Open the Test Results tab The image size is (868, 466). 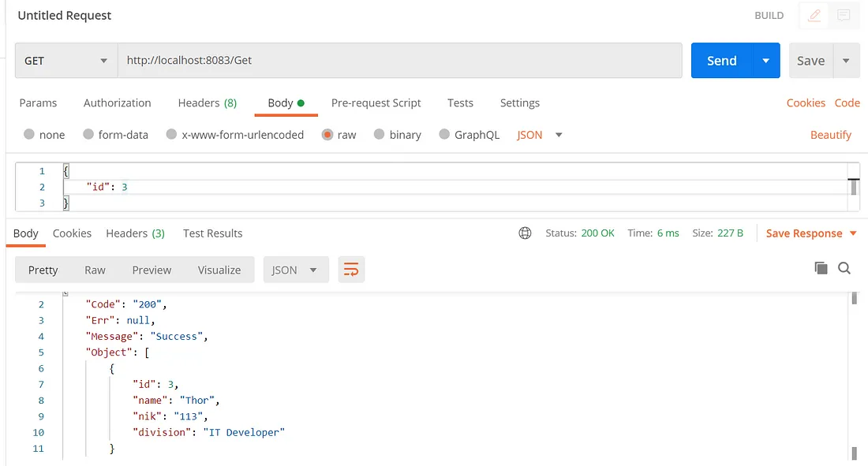click(x=212, y=233)
